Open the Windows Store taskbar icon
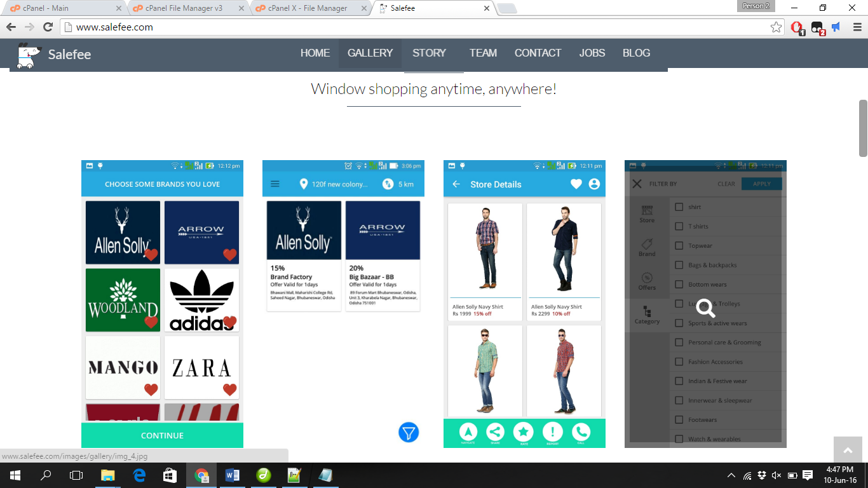Screen dimensions: 868x488 pos(170,475)
